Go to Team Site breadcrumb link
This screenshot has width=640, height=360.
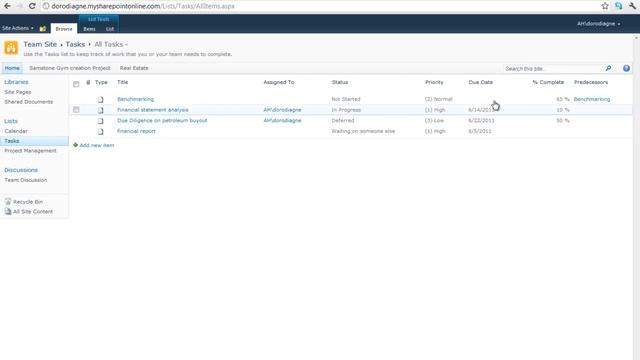[40, 44]
